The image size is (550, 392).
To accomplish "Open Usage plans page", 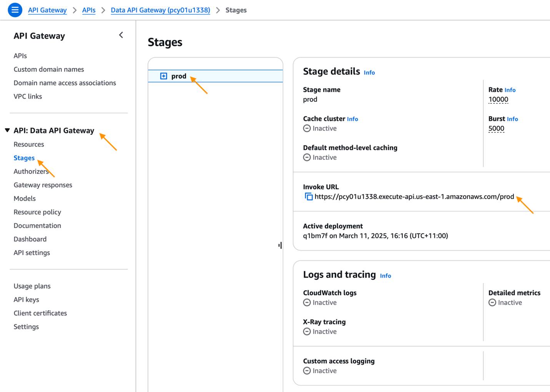I will click(x=32, y=286).
